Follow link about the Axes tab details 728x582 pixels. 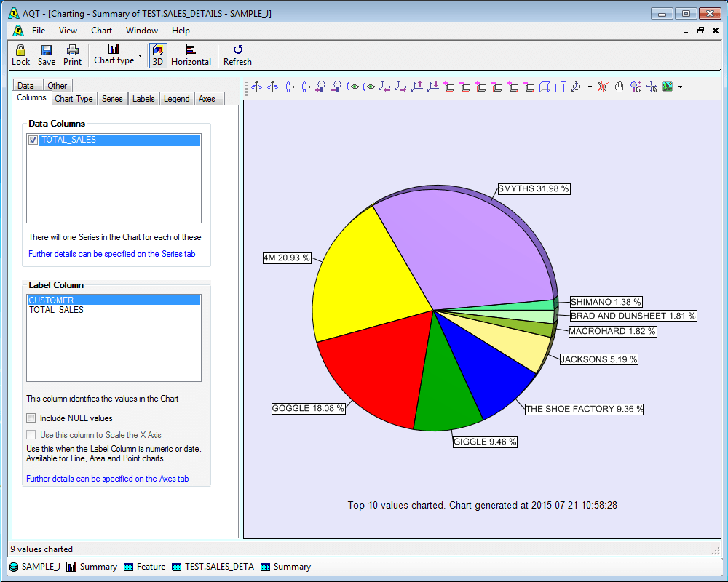(107, 479)
